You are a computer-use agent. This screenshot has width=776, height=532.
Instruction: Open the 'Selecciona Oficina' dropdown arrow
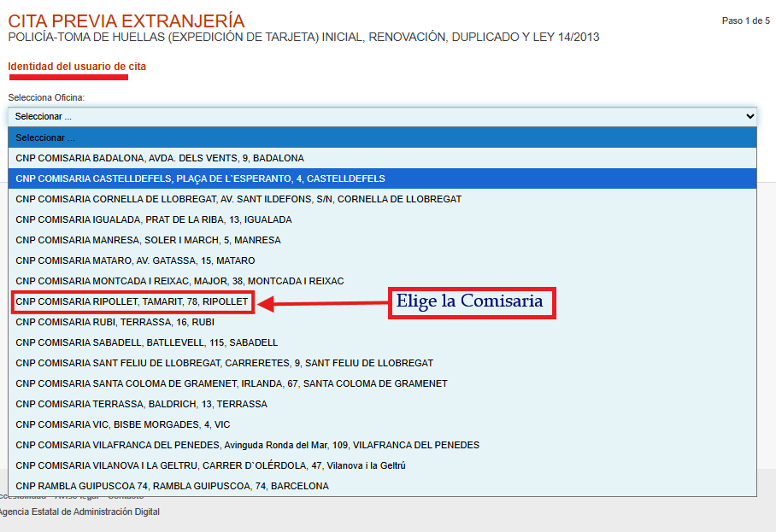point(750,116)
